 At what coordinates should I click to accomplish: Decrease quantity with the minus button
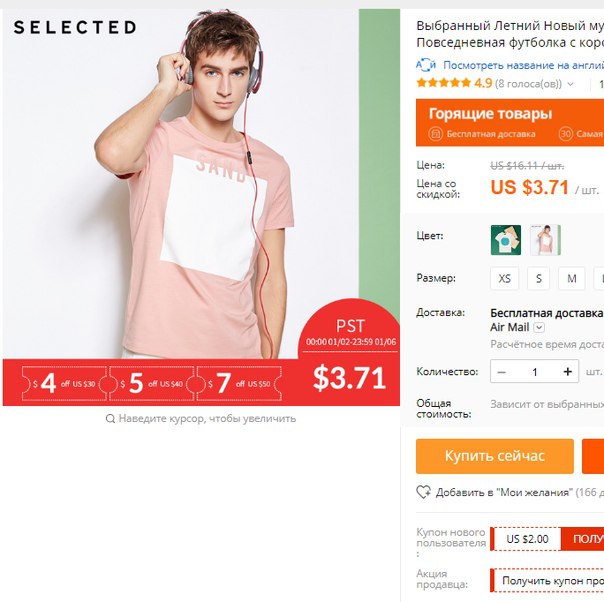(x=501, y=372)
